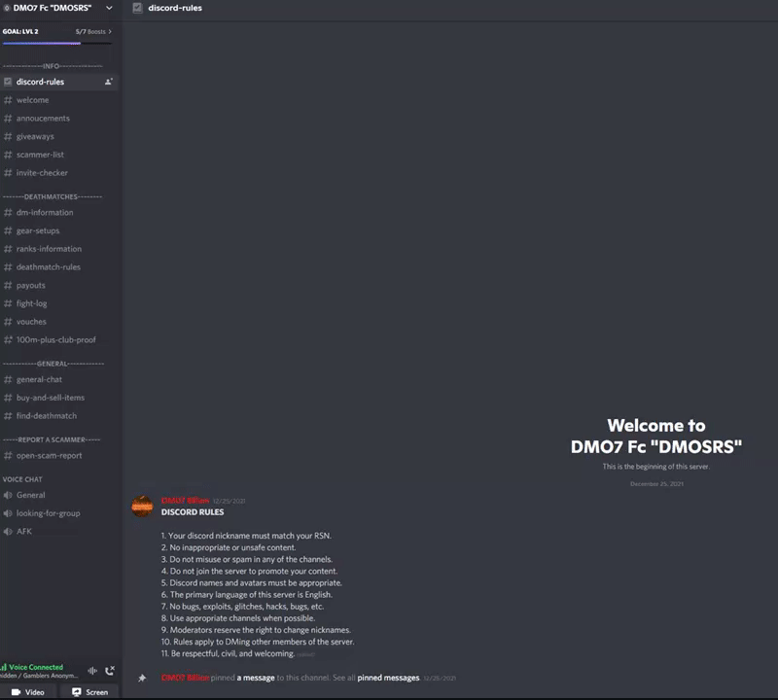
Task: Open the 'pinned messages' link
Action: 388,678
